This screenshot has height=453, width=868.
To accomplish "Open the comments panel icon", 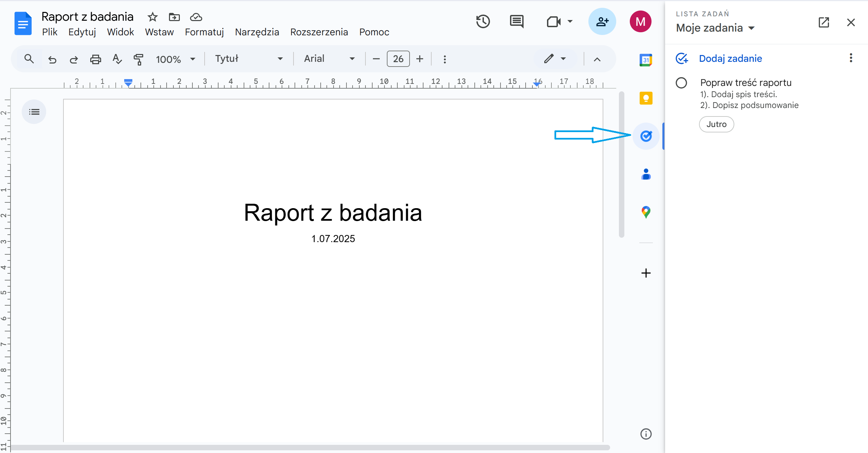I will [516, 22].
